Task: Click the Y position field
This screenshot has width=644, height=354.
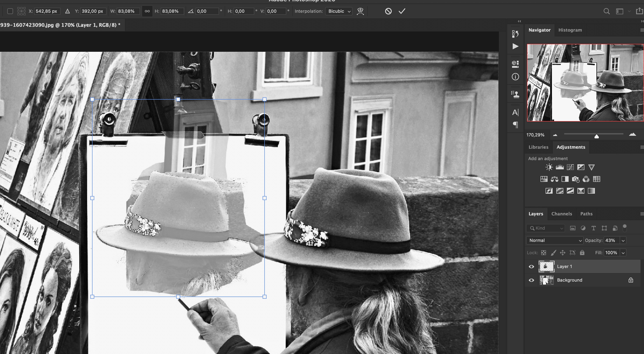Action: (x=93, y=11)
